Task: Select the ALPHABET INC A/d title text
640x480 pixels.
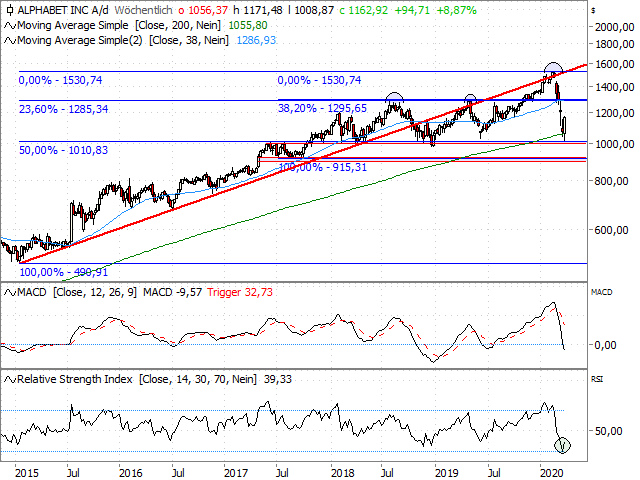Action: [63, 10]
